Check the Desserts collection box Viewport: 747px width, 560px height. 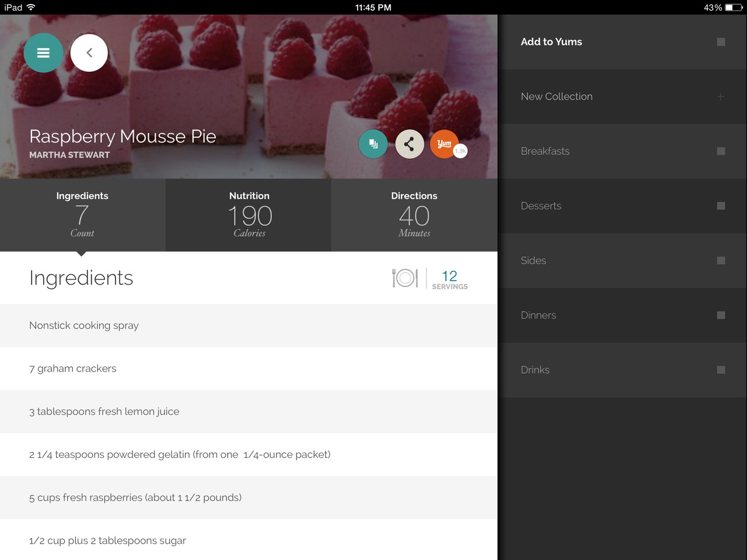[721, 206]
